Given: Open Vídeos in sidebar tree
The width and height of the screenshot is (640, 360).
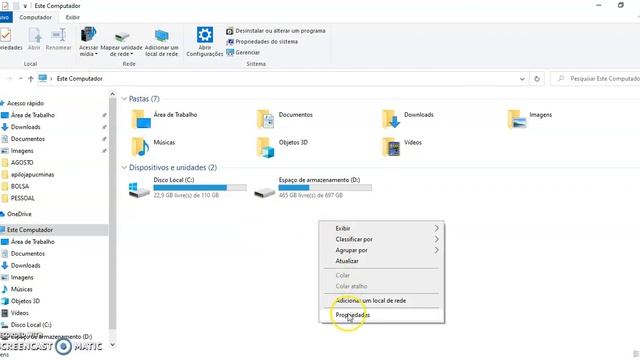Looking at the screenshot, I should 20,313.
